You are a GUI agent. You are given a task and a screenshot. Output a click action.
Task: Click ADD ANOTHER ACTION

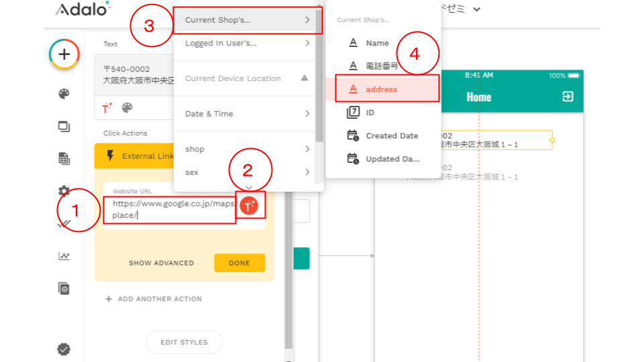tap(154, 299)
